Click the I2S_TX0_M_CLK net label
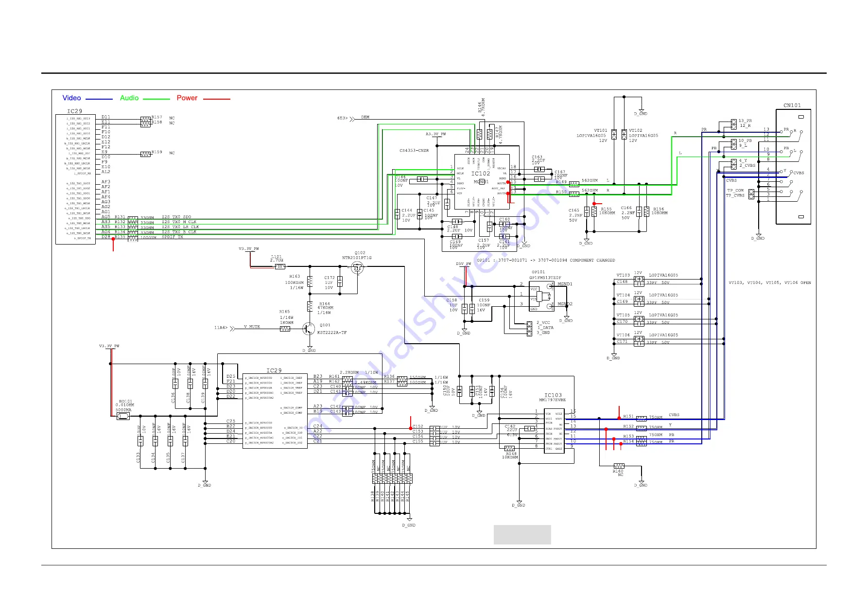Screen dimensions: 868x614 179,222
